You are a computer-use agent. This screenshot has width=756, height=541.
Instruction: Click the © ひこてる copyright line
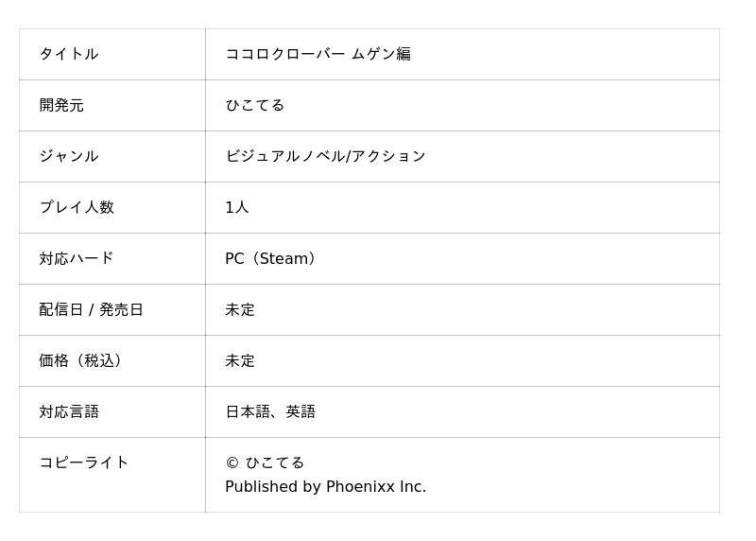tap(265, 462)
